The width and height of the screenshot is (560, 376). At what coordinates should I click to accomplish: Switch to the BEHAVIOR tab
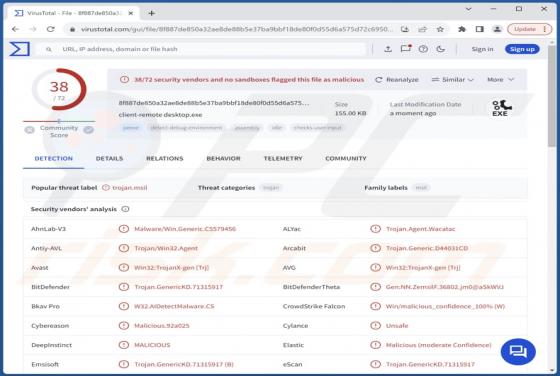click(x=223, y=159)
